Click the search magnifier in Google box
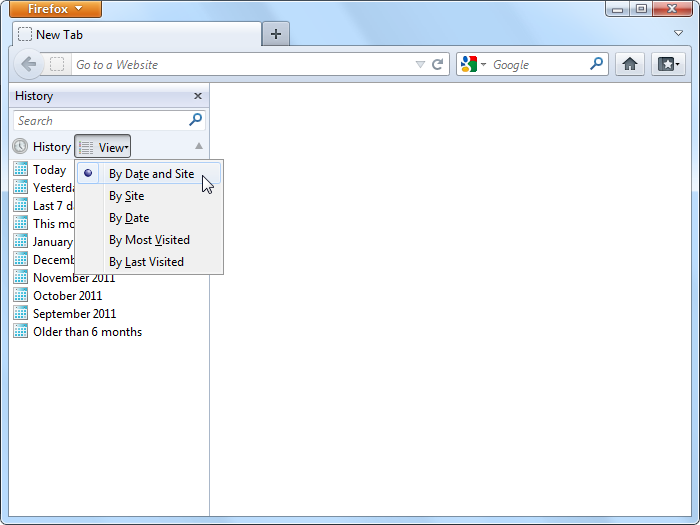Viewport: 700px width, 525px height. click(597, 64)
